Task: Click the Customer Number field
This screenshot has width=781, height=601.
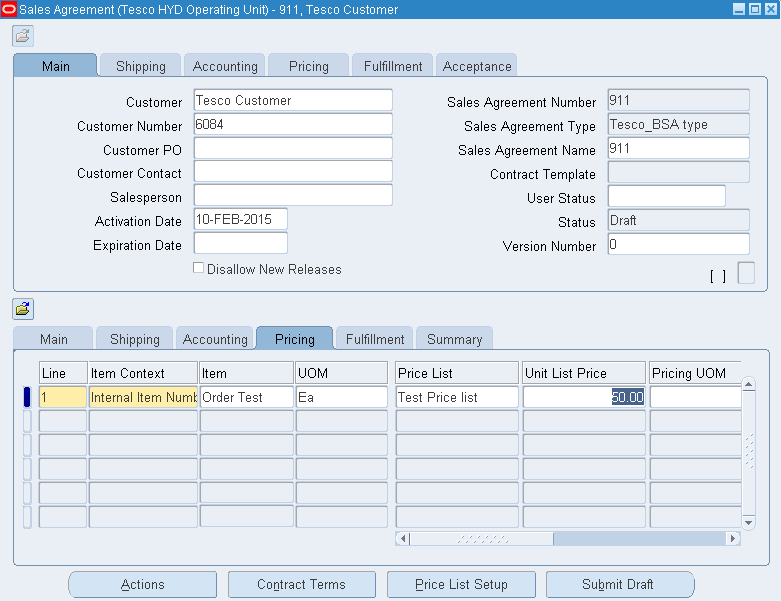Action: 293,124
